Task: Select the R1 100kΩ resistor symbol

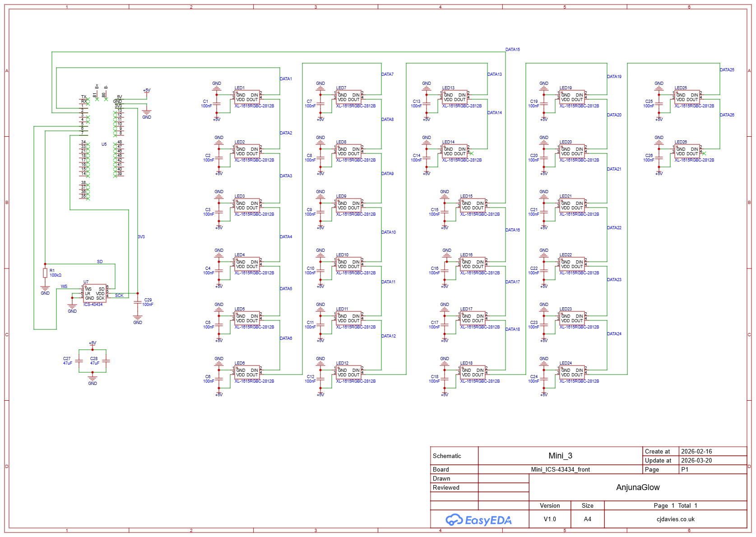Action: [x=45, y=273]
